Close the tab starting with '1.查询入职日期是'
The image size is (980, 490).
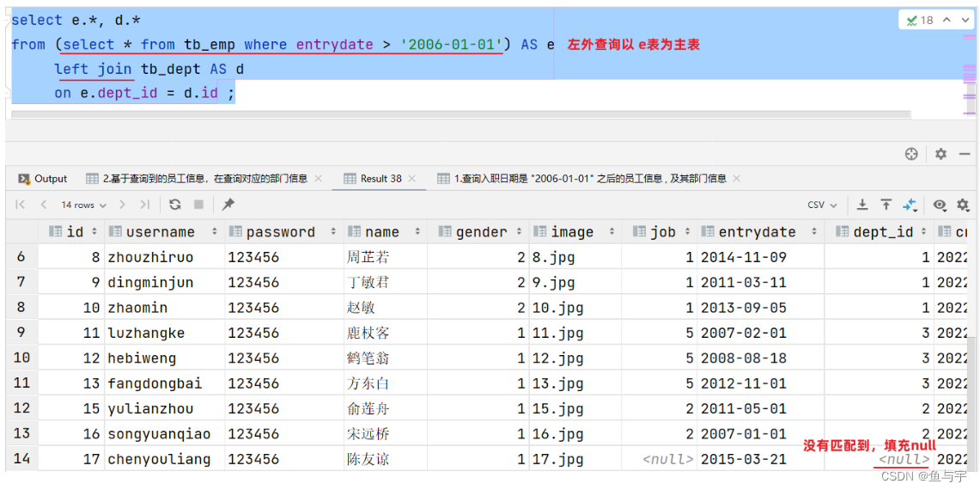coord(736,178)
